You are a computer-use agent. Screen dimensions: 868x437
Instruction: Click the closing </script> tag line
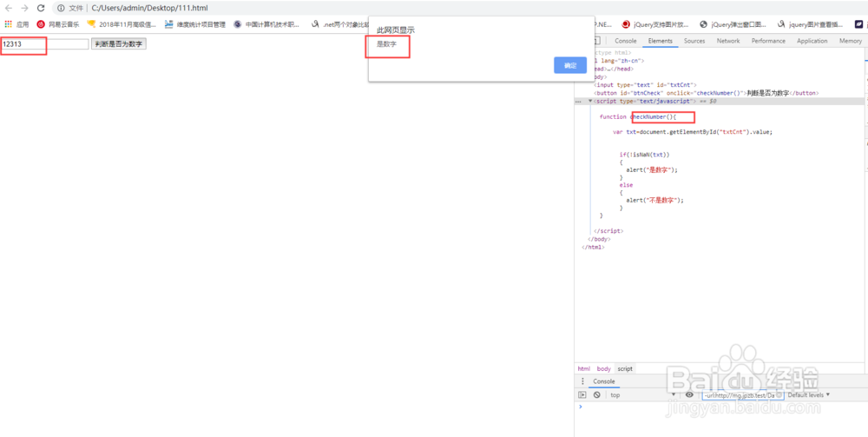click(608, 231)
